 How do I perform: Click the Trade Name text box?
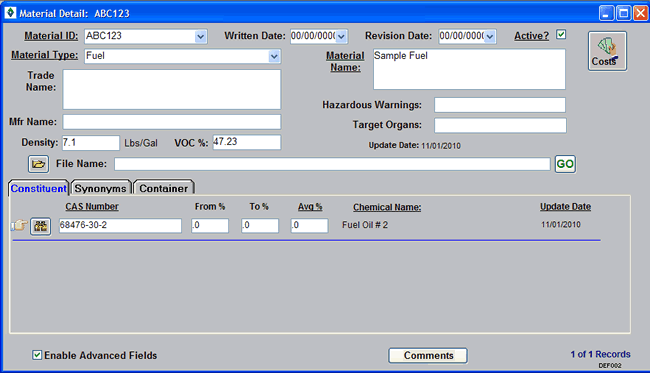[x=172, y=90]
